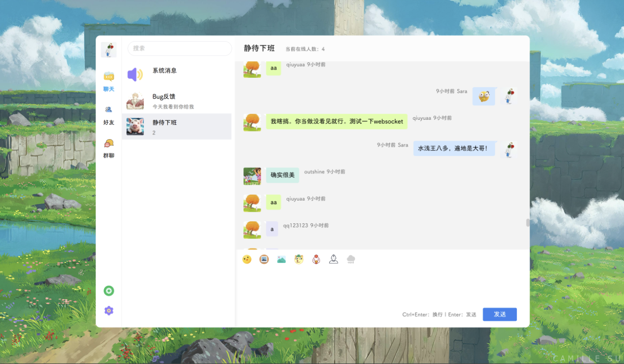Click your profile avatar at top left
Screen dimensions: 624x364
[108, 49]
